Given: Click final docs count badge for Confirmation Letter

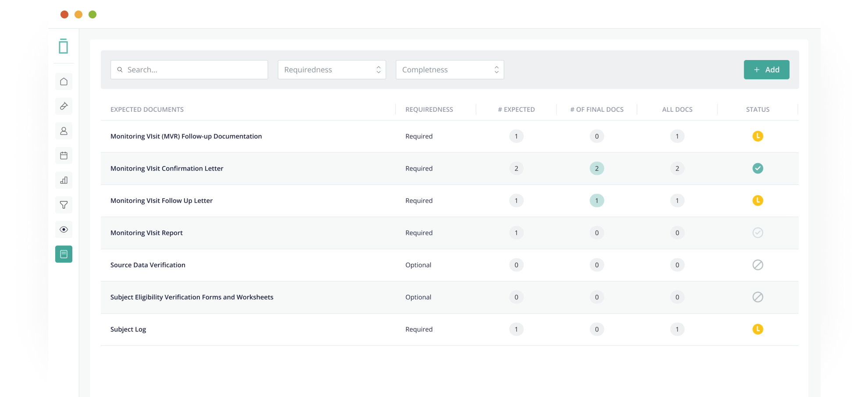Looking at the screenshot, I should pos(597,168).
